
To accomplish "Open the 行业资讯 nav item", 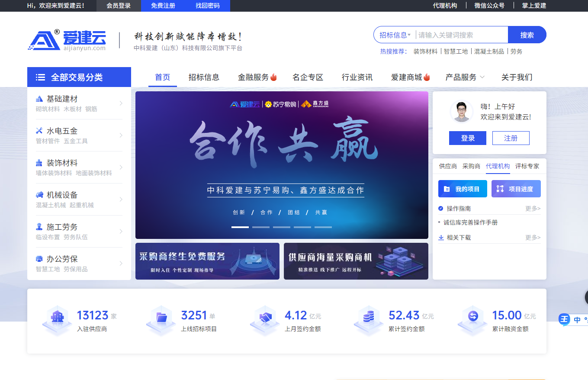I will click(x=357, y=77).
